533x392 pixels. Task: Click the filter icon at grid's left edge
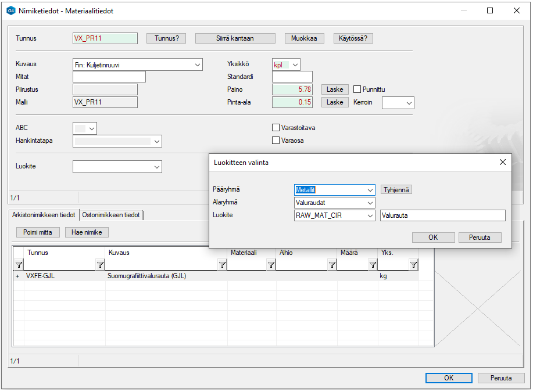(x=18, y=265)
